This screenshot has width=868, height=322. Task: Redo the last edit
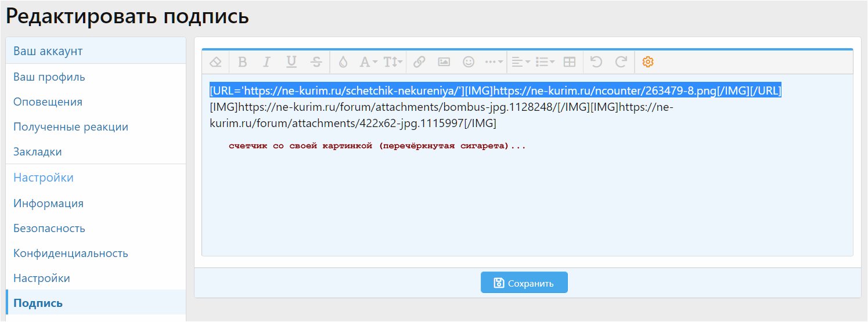click(621, 61)
